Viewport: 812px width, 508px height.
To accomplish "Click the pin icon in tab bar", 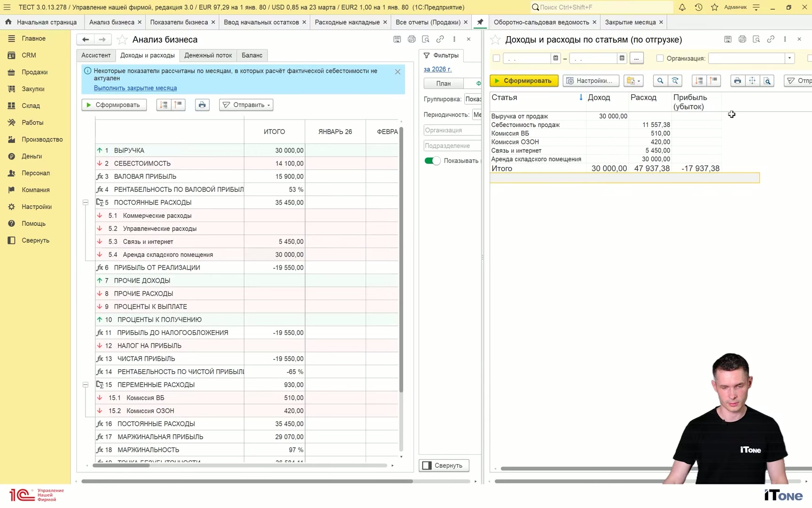I will click(480, 22).
